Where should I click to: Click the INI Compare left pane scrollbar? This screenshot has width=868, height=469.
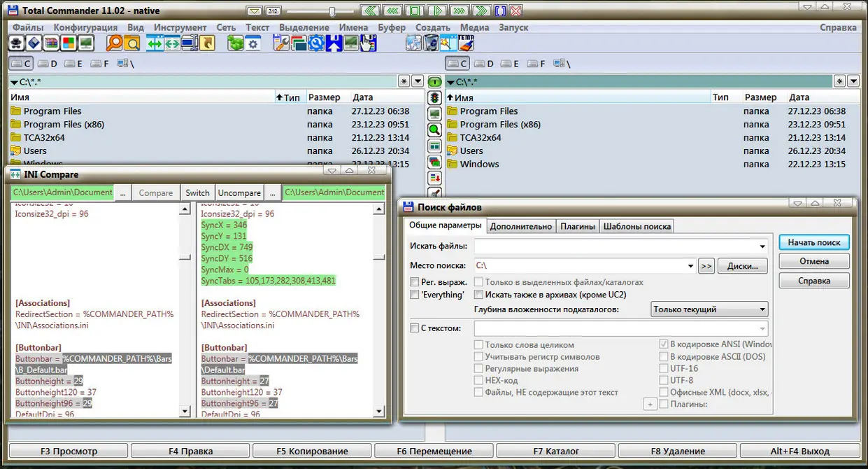[185, 310]
